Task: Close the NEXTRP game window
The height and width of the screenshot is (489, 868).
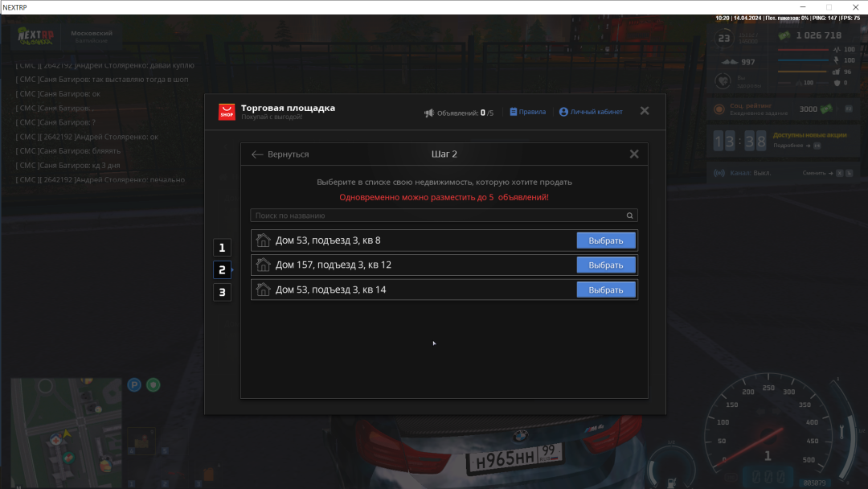Action: (x=855, y=7)
